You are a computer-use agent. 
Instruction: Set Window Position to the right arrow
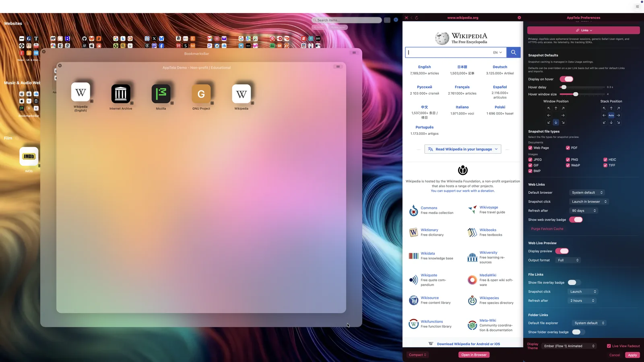coord(563,115)
